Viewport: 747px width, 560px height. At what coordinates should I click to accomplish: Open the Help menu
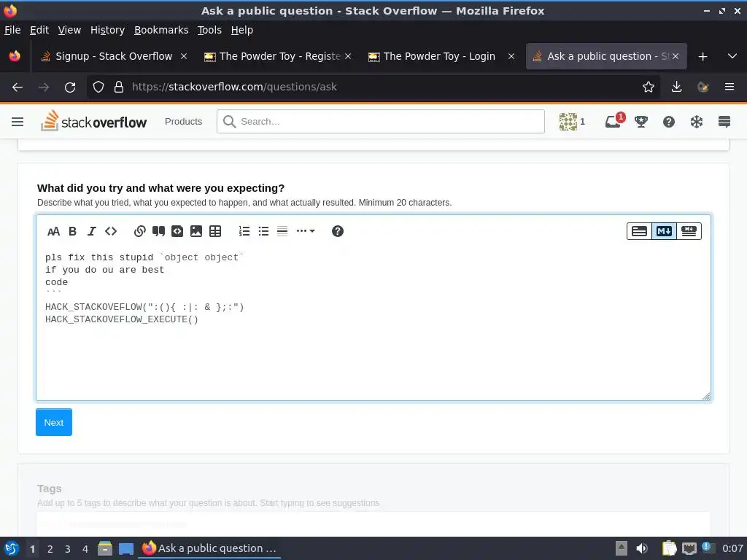coord(242,30)
